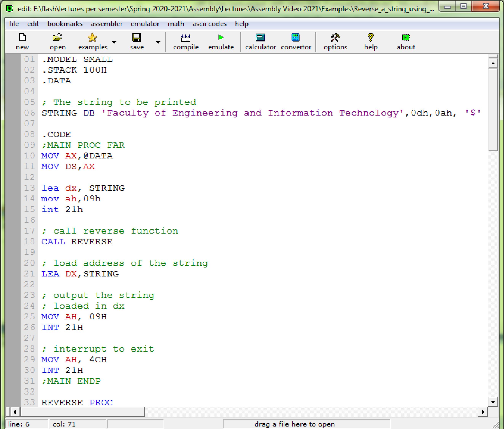
Task: Click the 'MOV DS,AX' instruction
Action: pos(68,166)
